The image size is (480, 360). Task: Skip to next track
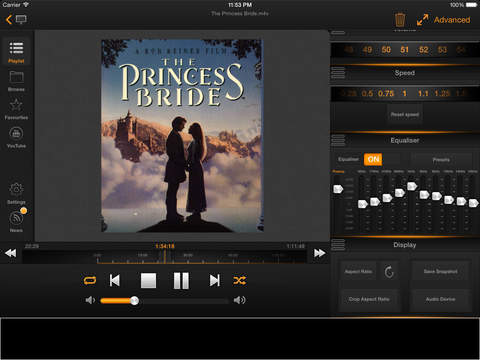coord(215,280)
